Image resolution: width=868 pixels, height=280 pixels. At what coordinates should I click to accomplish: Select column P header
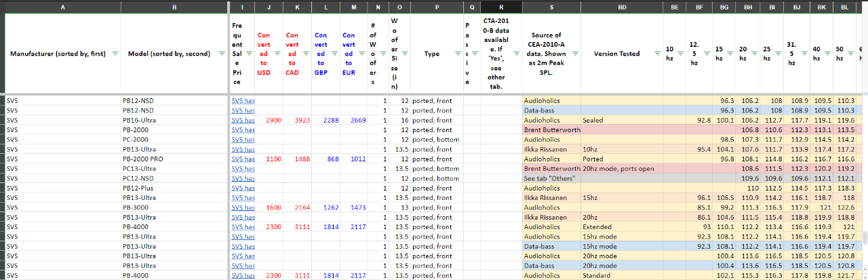tap(437, 7)
